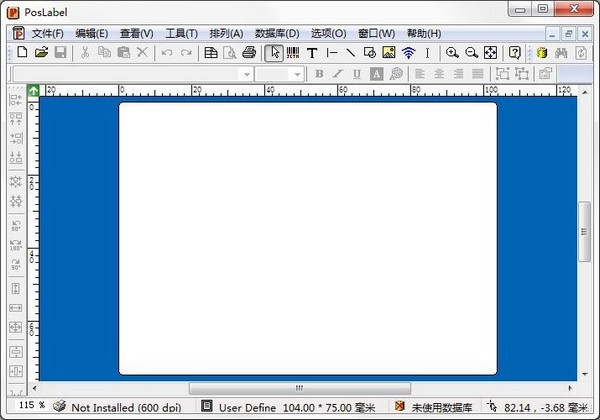Click the scroll right arrow
Screen dimensions: 600x420
coord(570,388)
